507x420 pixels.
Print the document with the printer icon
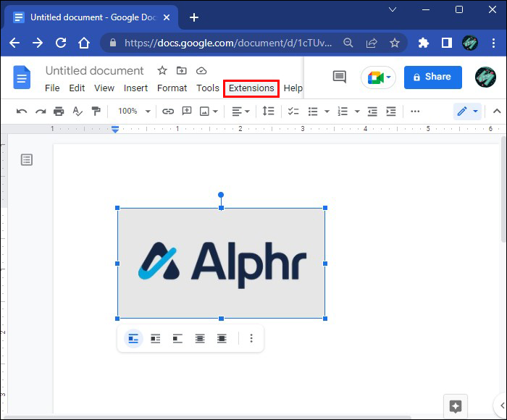click(59, 112)
